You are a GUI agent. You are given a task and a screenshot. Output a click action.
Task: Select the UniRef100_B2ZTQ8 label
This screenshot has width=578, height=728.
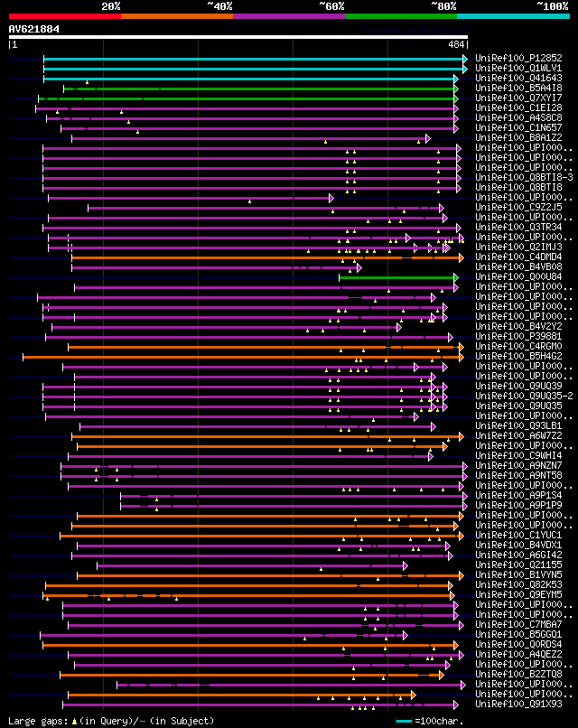[x=518, y=674]
